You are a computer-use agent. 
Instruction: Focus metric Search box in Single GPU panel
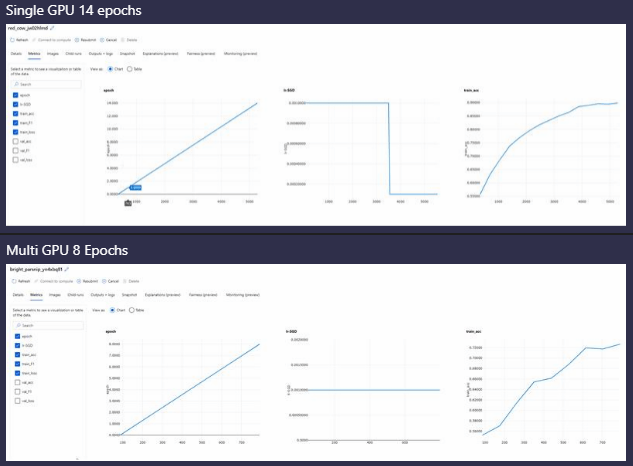(x=46, y=84)
